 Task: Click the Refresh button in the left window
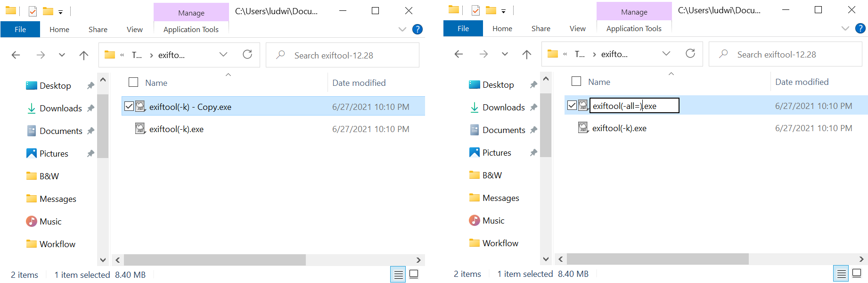247,55
